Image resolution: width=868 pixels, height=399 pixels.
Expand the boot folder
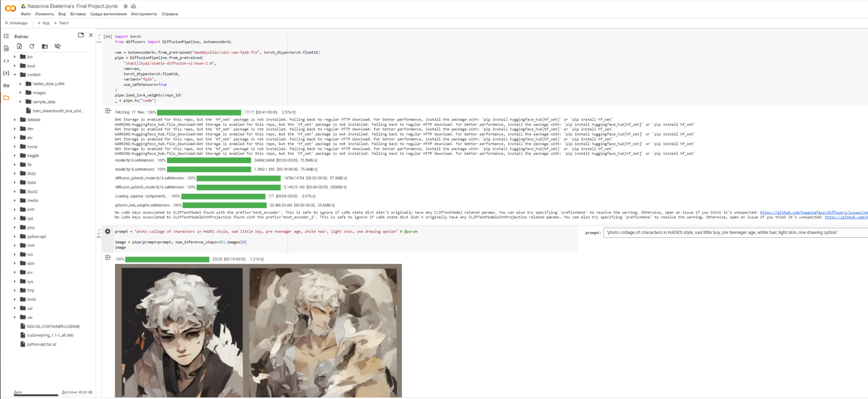tap(15, 66)
